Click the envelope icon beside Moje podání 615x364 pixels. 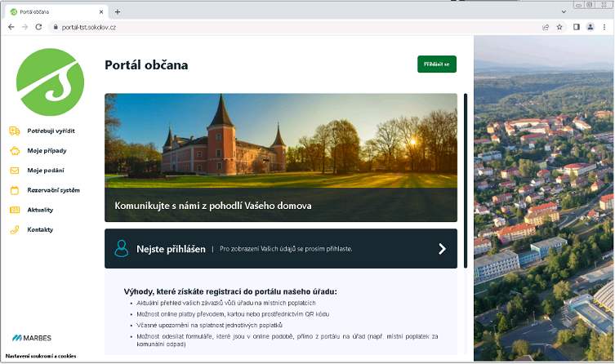tap(14, 171)
